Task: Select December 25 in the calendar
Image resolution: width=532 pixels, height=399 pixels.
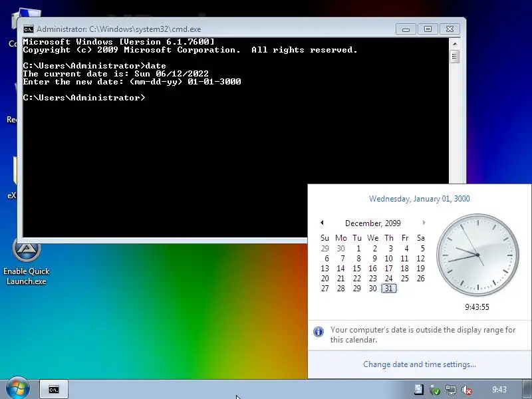Action: click(x=405, y=279)
